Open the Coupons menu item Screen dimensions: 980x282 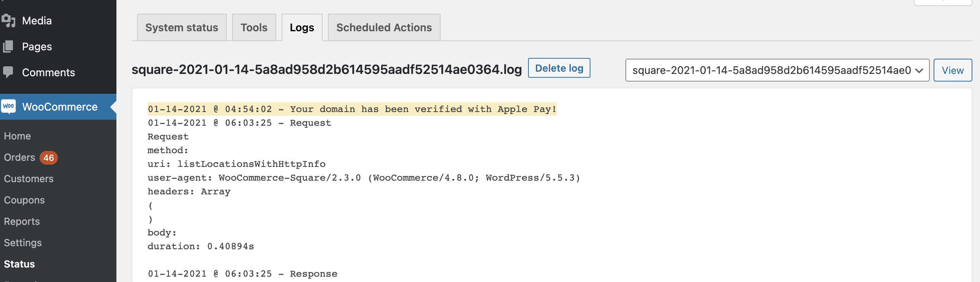24,200
